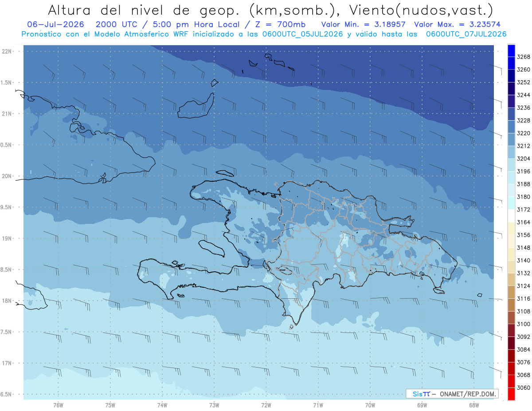Click the longitude axis label 75W

[x=110, y=405]
